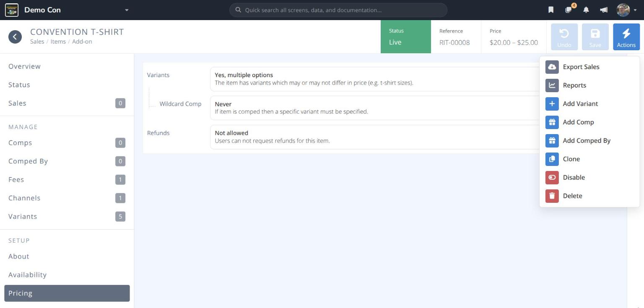This screenshot has width=644, height=308.
Task: Choose Export Sales label from Actions menu
Action: (581, 67)
